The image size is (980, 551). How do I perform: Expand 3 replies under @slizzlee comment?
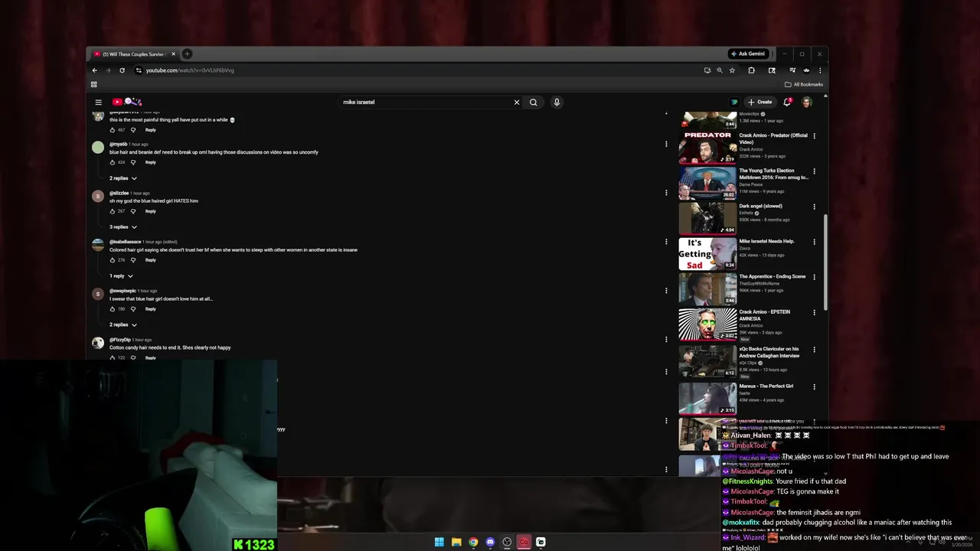[122, 227]
